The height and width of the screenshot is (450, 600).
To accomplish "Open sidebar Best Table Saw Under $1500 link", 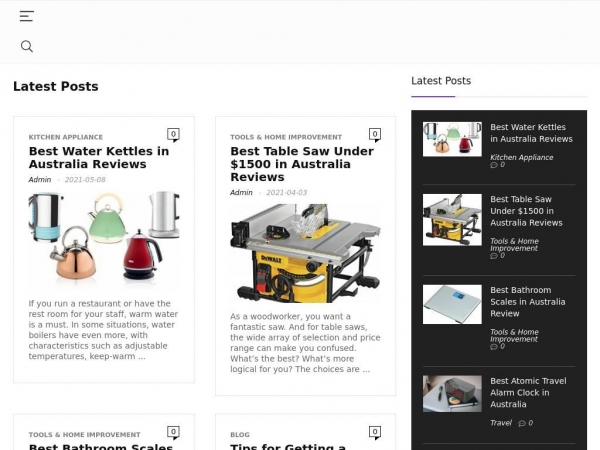I will click(x=527, y=211).
